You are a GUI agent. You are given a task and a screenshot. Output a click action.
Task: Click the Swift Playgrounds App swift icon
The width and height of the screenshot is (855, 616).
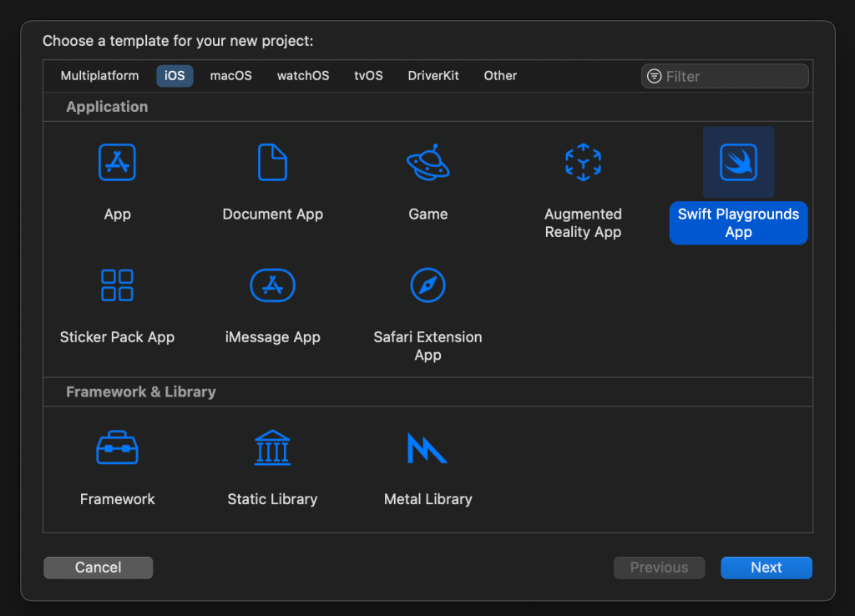click(x=738, y=162)
